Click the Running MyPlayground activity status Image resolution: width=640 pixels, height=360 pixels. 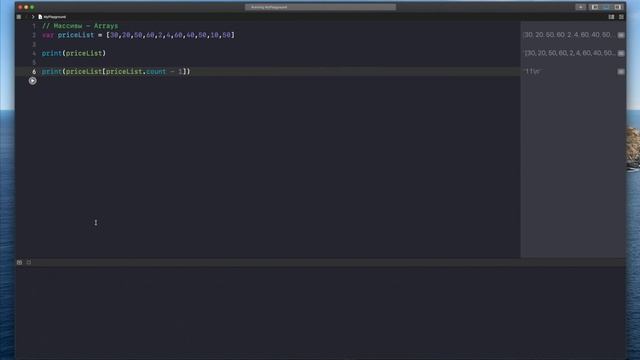coord(320,7)
